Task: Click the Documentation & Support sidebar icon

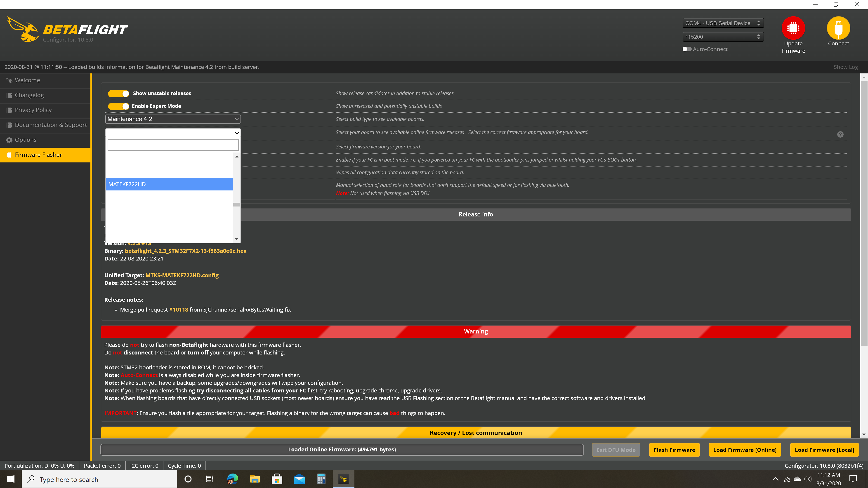Action: tap(9, 125)
